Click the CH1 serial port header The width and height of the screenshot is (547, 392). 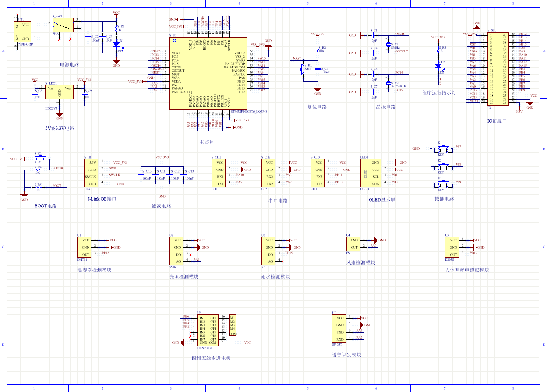pos(218,173)
